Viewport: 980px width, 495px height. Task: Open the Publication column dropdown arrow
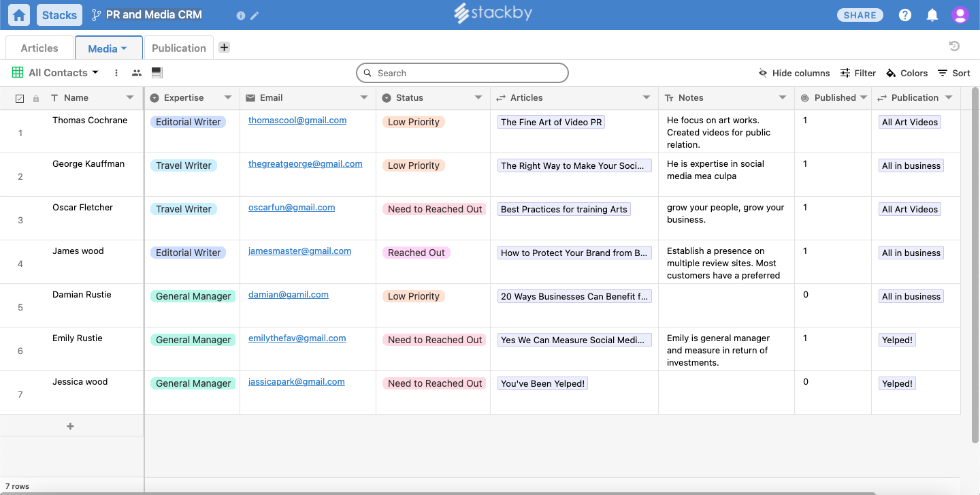coord(949,98)
